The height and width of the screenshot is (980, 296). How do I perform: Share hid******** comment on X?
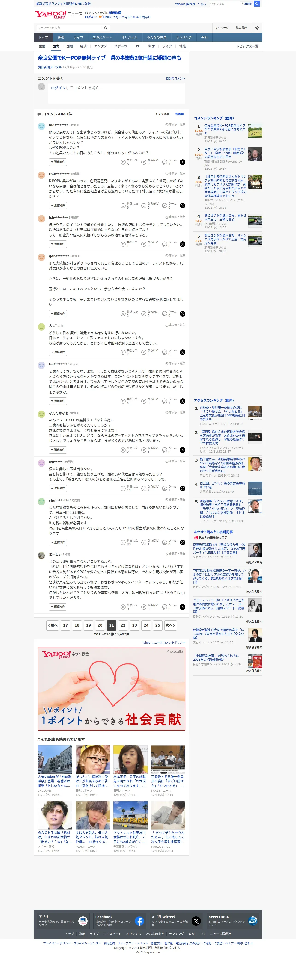pyautogui.click(x=183, y=162)
